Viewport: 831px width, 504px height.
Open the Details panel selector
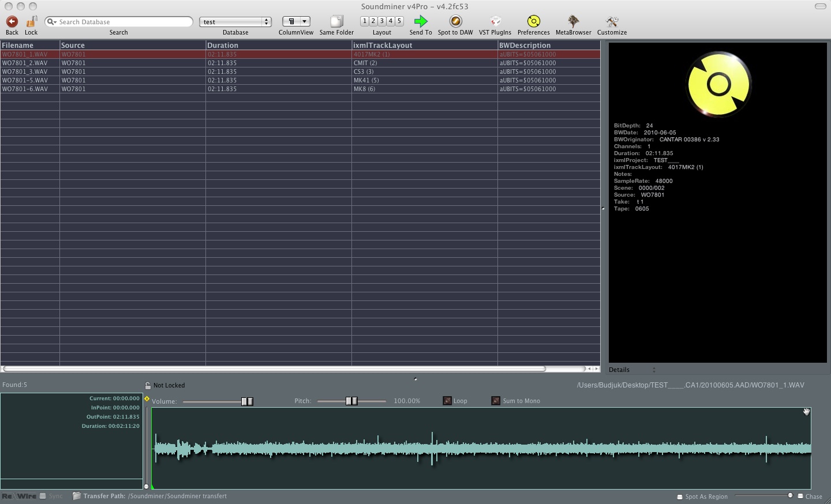pos(632,370)
